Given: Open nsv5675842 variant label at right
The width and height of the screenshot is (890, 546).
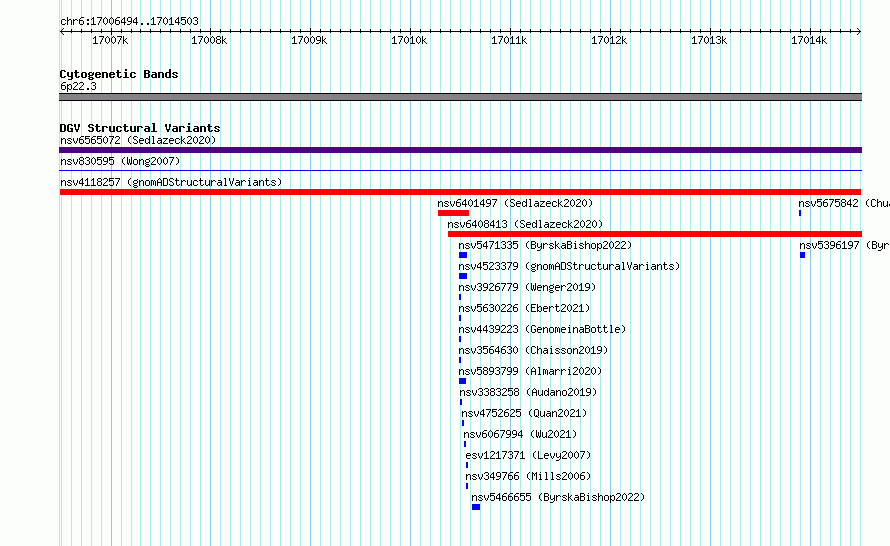Looking at the screenshot, I should pos(844,203).
